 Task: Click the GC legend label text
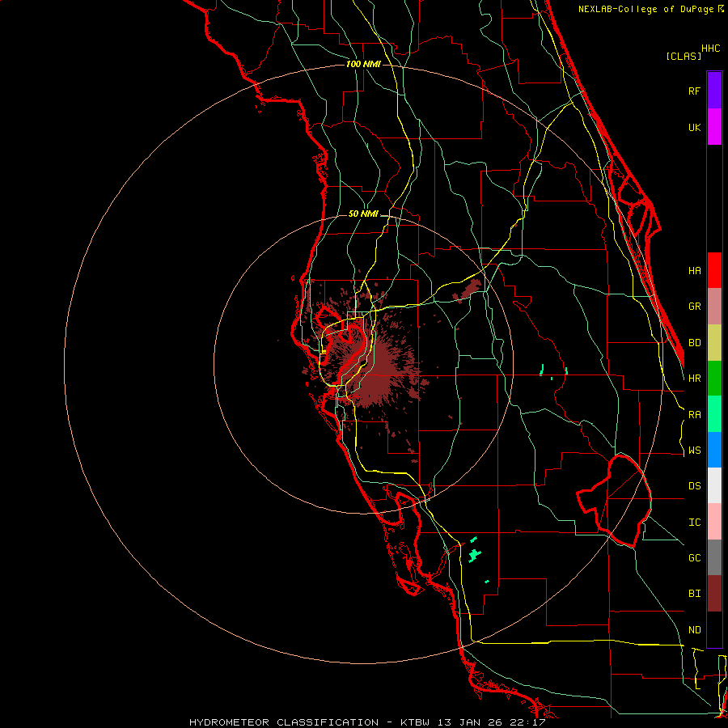coord(694,558)
